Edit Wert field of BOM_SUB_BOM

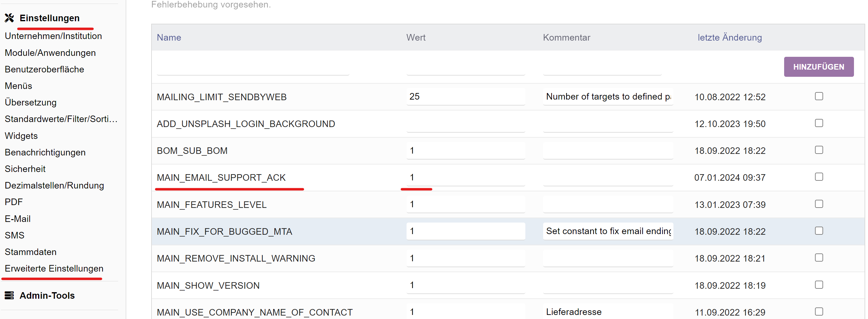465,150
